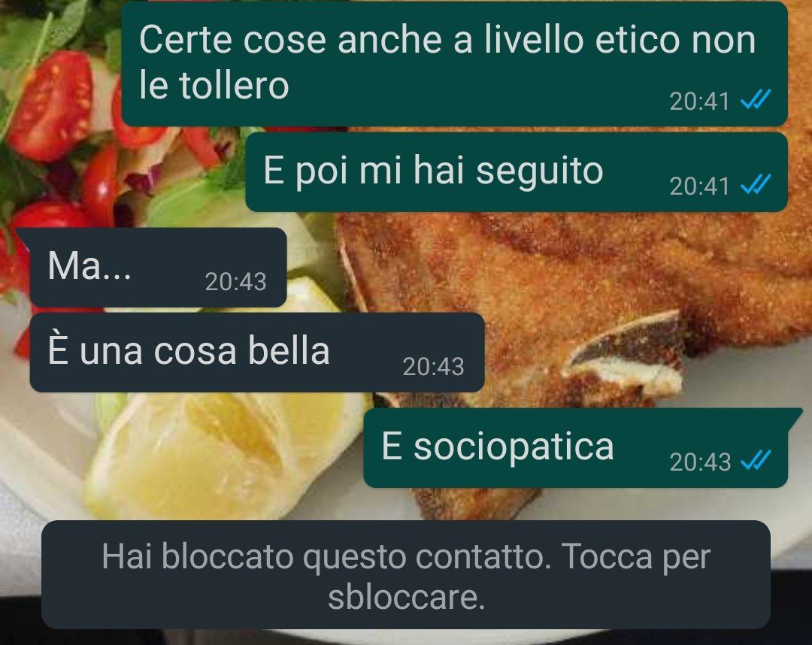The width and height of the screenshot is (812, 645).
Task: Click the blue read-ticks on 'E sociopatica'
Action: point(756,460)
